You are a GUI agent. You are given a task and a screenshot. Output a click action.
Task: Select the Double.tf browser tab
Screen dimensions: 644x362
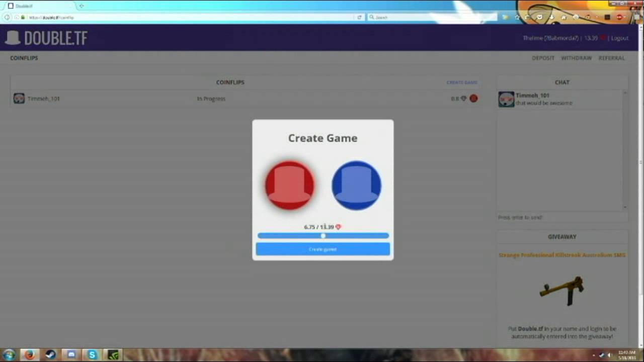pos(39,6)
